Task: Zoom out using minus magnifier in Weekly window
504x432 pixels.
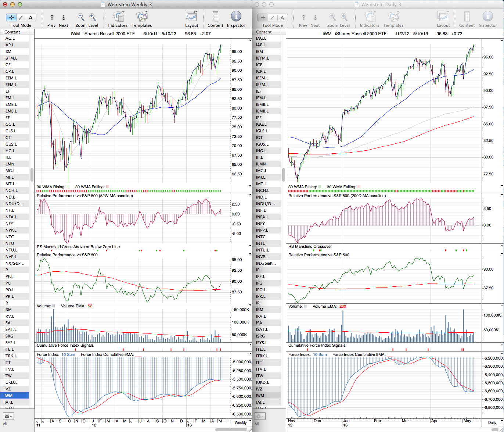Action: point(81,17)
